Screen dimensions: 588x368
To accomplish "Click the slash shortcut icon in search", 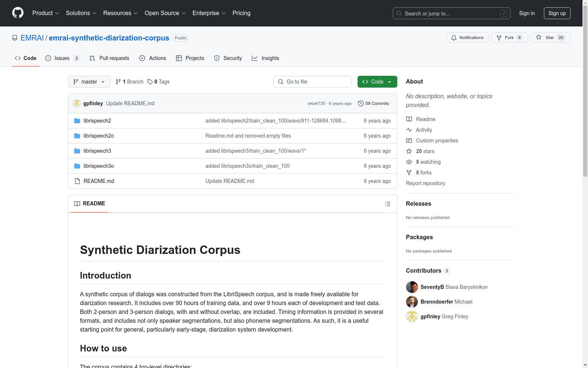I will click(504, 13).
